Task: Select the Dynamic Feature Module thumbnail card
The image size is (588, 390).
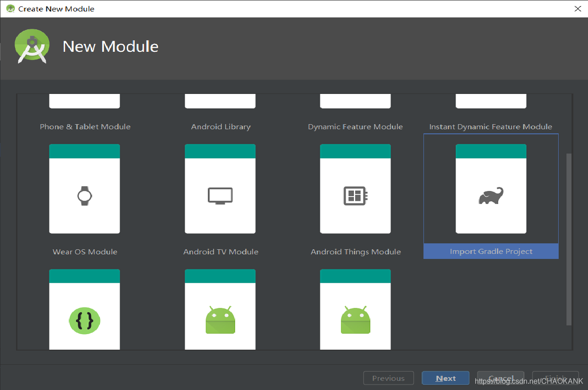Action: coord(356,101)
